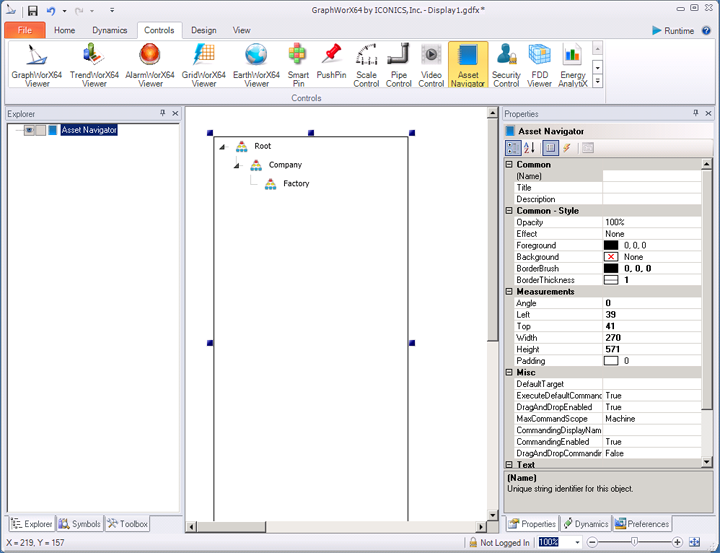Insert a TrendWorX64 Viewer control
Image resolution: width=720 pixels, height=553 pixels.
pos(94,64)
